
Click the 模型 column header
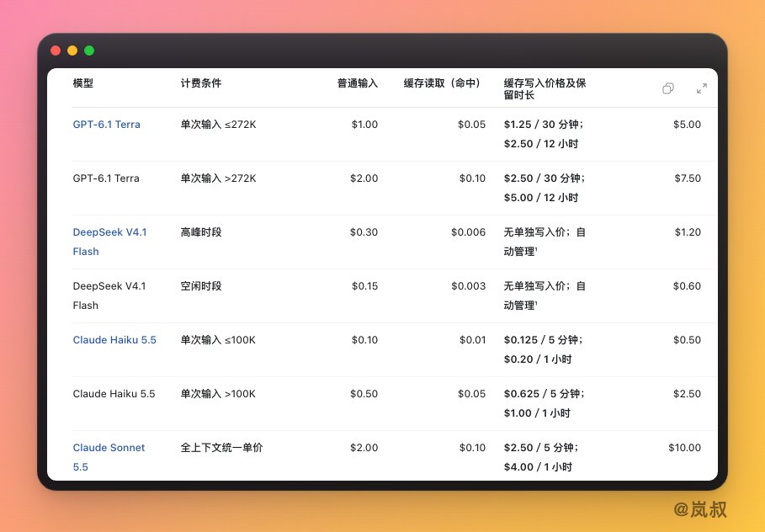tap(83, 83)
